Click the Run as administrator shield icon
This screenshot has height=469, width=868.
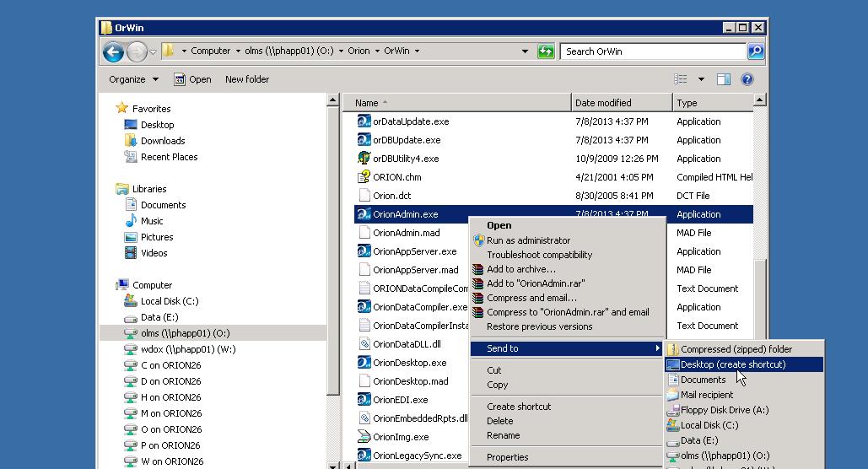point(478,240)
